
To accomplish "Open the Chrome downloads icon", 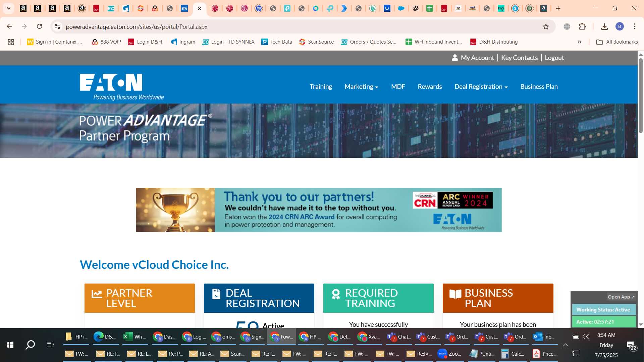I will [x=604, y=26].
